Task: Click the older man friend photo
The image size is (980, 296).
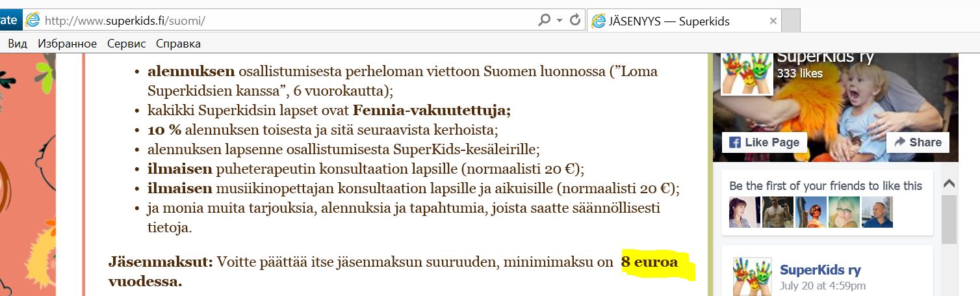Action: coord(877,212)
